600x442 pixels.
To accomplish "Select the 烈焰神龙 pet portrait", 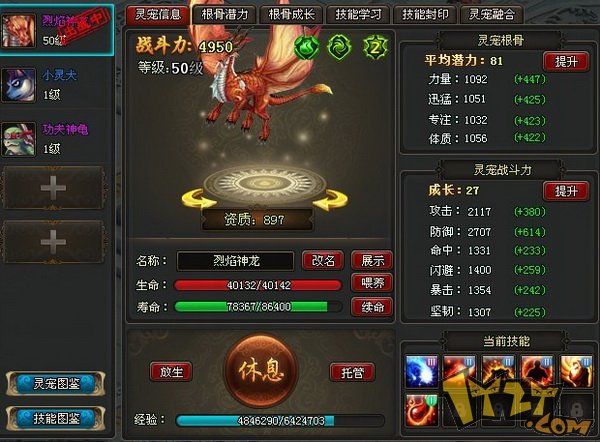I will (x=18, y=31).
